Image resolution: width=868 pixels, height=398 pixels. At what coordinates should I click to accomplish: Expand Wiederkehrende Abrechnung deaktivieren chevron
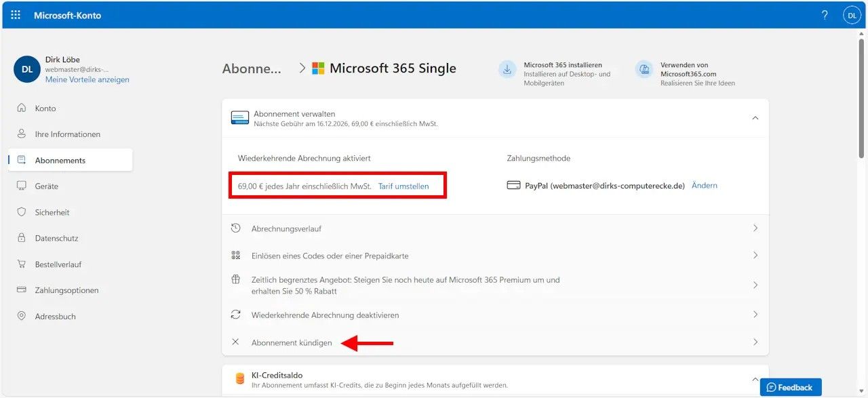coord(755,315)
